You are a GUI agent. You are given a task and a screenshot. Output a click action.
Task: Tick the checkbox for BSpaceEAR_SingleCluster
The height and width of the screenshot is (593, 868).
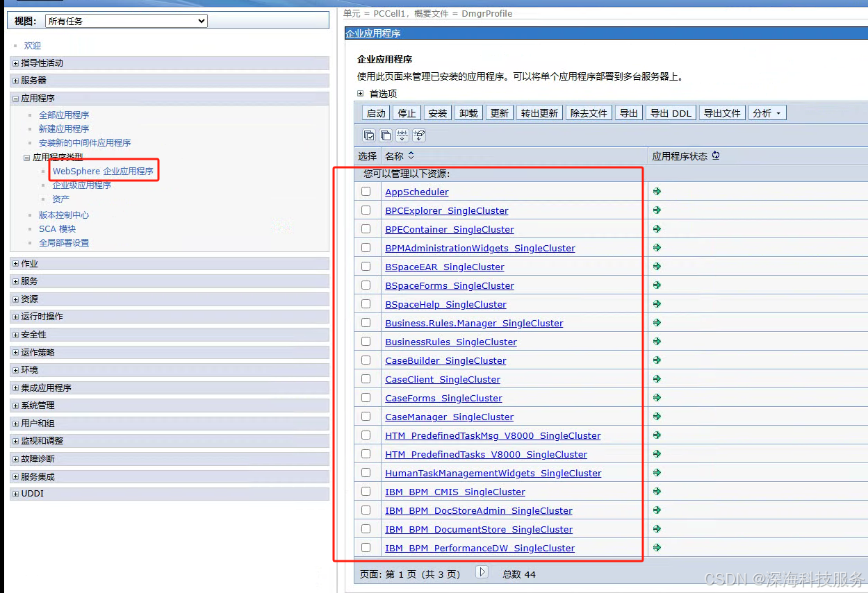click(x=366, y=267)
